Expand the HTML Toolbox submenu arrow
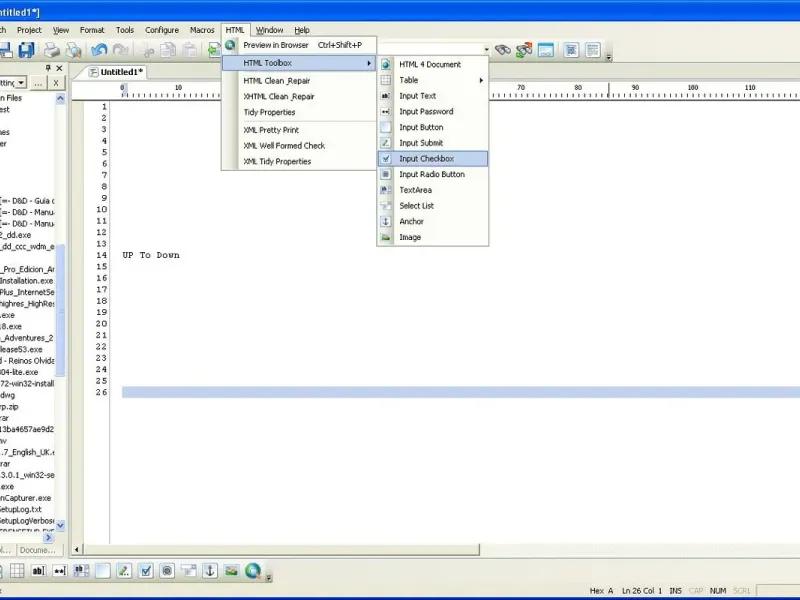Screen dimensions: 800x600 pyautogui.click(x=368, y=63)
